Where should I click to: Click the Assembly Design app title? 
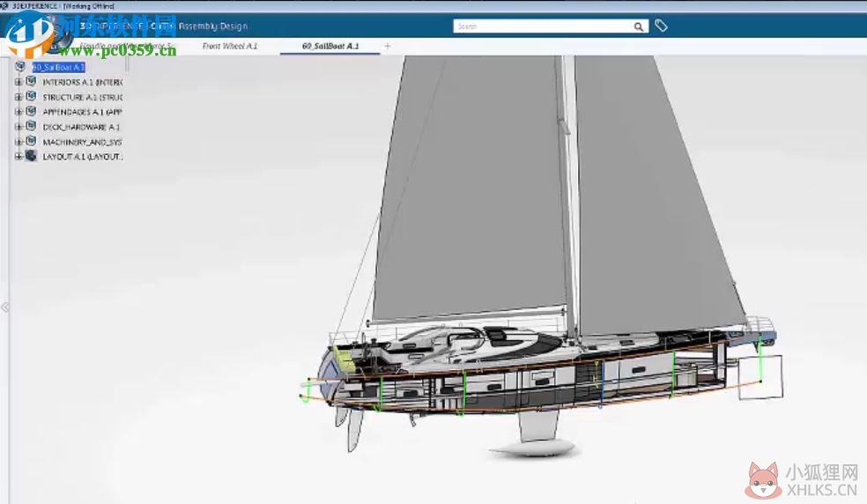(213, 26)
